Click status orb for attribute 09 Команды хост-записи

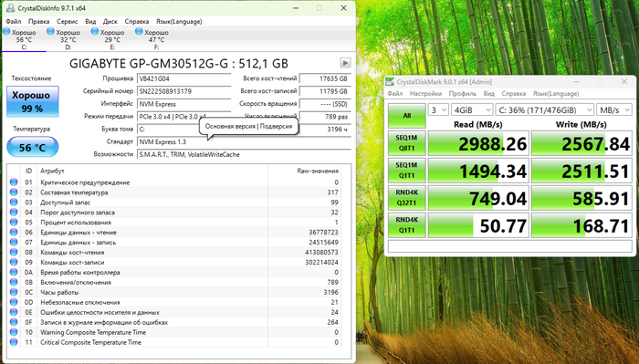pos(14,262)
